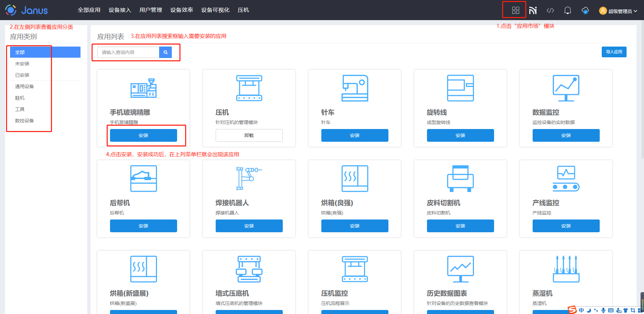Click the 导入应用 button

tap(614, 52)
